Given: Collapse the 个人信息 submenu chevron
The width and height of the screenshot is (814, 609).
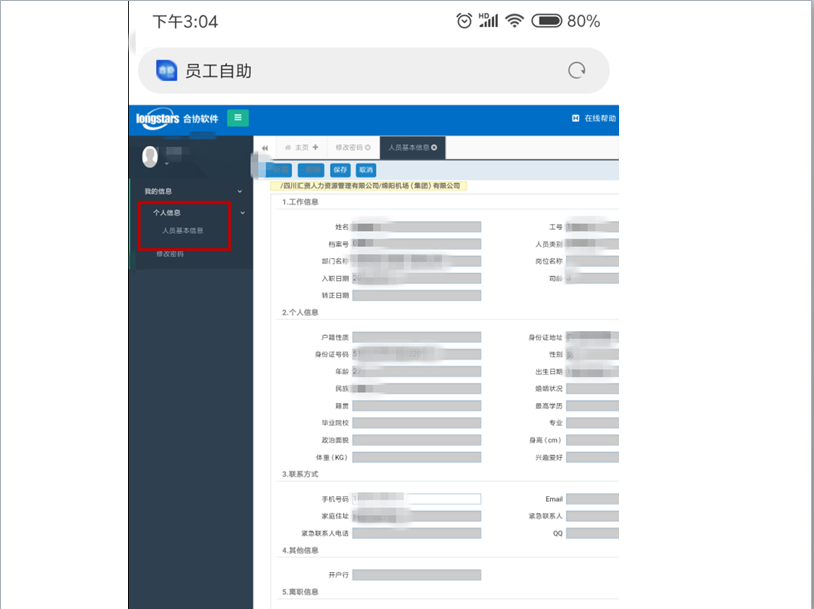Looking at the screenshot, I should (242, 213).
